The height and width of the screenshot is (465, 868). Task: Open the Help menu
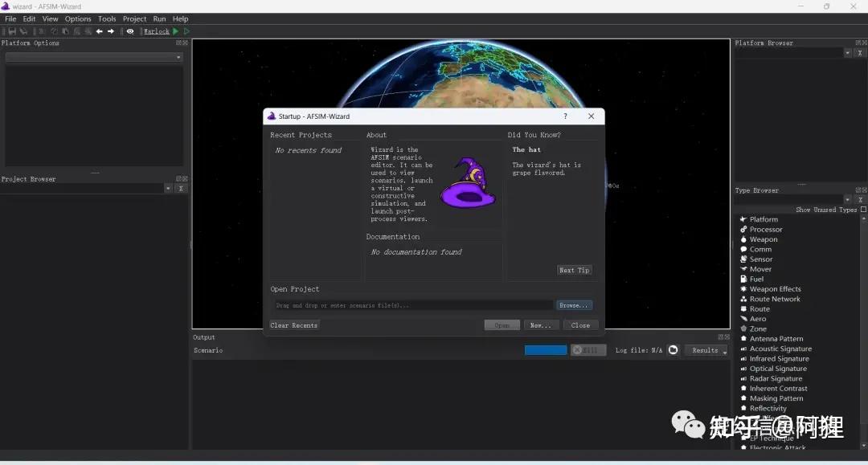pyautogui.click(x=181, y=18)
